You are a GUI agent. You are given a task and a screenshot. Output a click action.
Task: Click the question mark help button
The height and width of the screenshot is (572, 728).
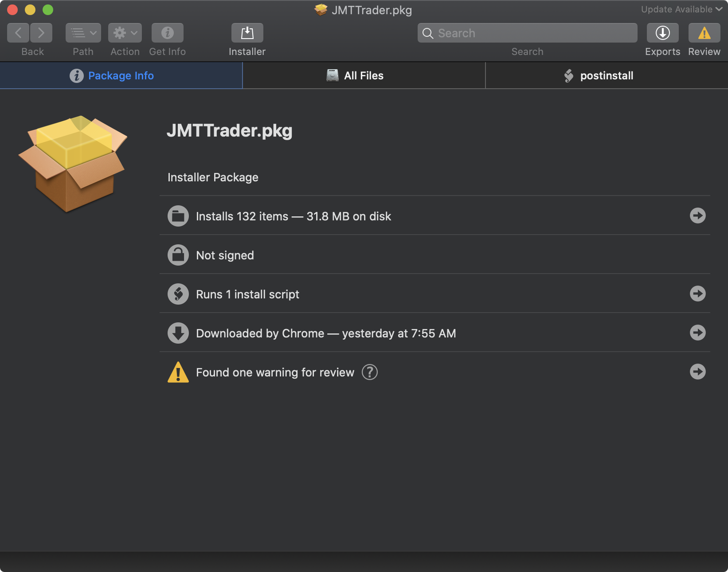pos(370,372)
